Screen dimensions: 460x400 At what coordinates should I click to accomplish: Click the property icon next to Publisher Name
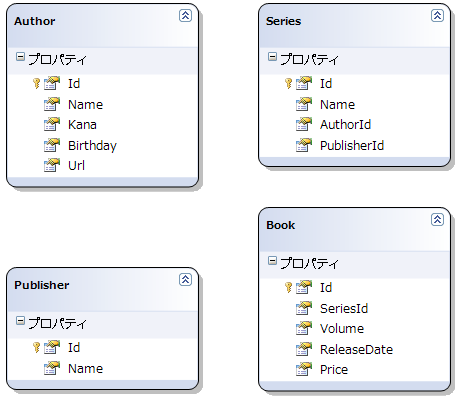(x=52, y=368)
